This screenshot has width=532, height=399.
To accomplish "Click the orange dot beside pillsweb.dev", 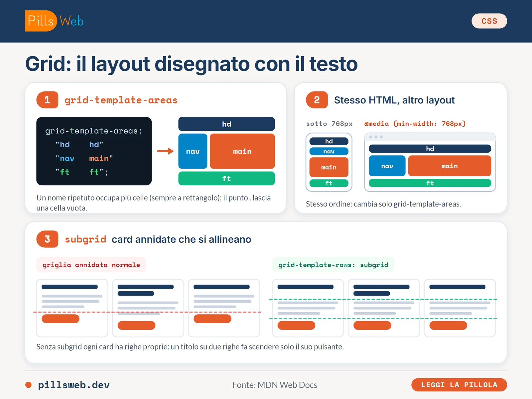I will coord(28,385).
